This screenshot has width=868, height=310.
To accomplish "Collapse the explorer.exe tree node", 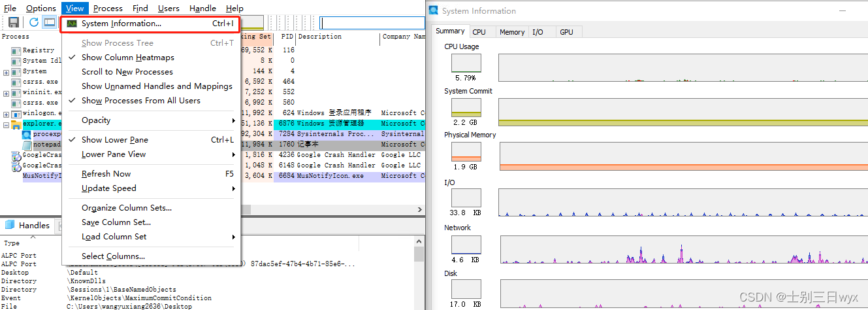I will click(6, 124).
